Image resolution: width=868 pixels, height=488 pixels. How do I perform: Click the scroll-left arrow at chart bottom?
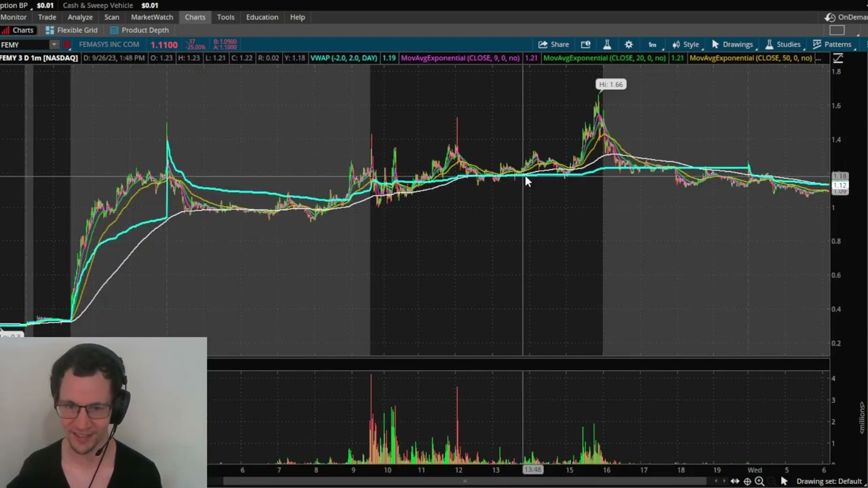pyautogui.click(x=716, y=481)
